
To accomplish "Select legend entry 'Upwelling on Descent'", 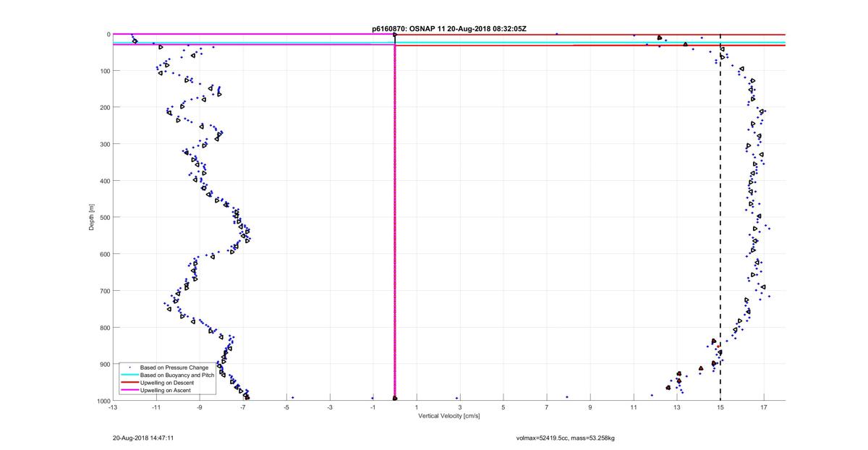I will tap(169, 382).
